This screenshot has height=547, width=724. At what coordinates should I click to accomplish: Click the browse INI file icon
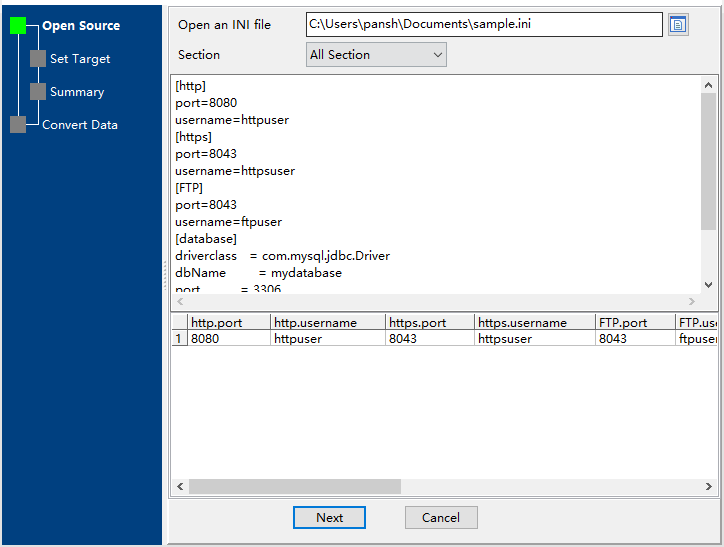point(678,25)
